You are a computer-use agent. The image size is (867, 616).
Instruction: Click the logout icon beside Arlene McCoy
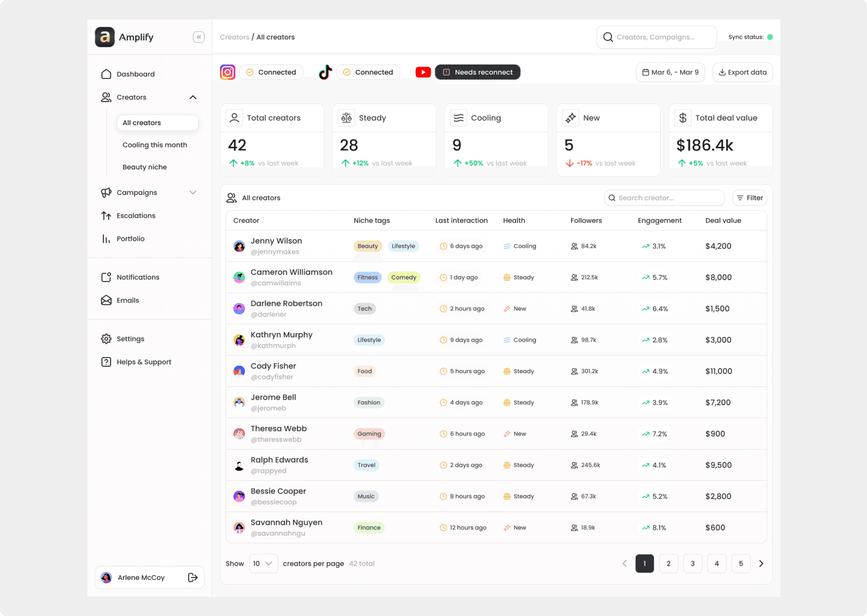coord(193,577)
